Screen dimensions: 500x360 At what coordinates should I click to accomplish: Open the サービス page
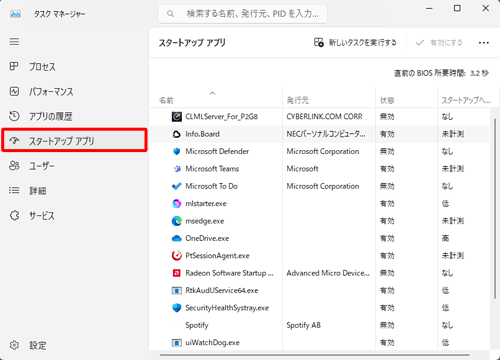(74, 216)
